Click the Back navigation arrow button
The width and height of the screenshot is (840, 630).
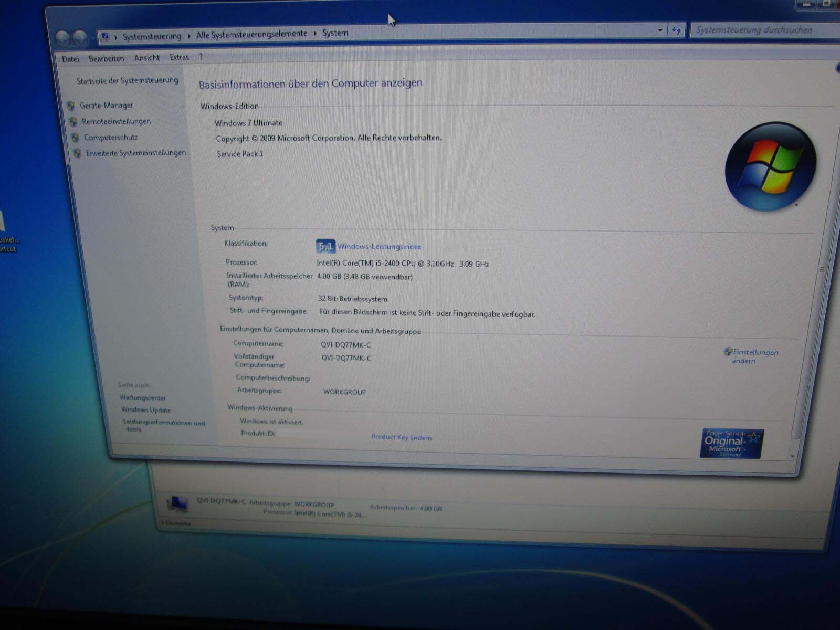pos(63,38)
